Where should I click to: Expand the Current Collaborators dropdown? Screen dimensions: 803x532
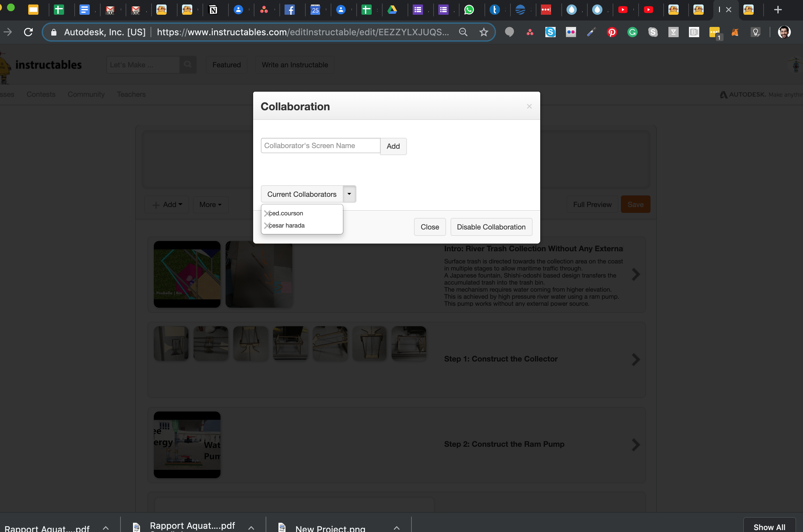pos(349,194)
